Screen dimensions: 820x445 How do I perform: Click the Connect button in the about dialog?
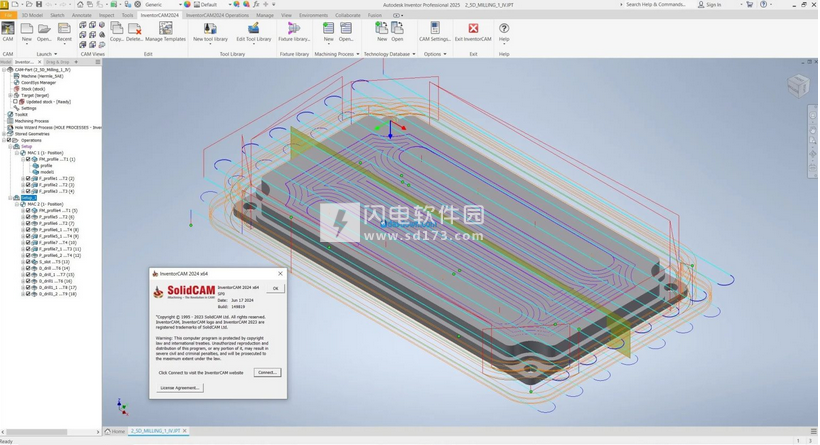coord(267,373)
